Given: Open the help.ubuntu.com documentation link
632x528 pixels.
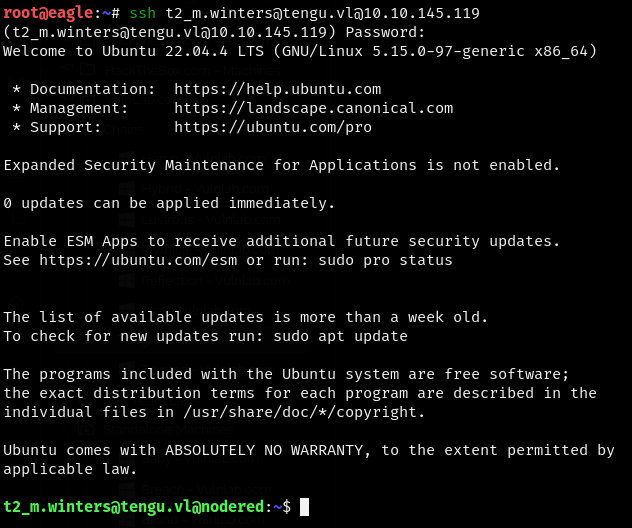Looking at the screenshot, I should (x=277, y=89).
